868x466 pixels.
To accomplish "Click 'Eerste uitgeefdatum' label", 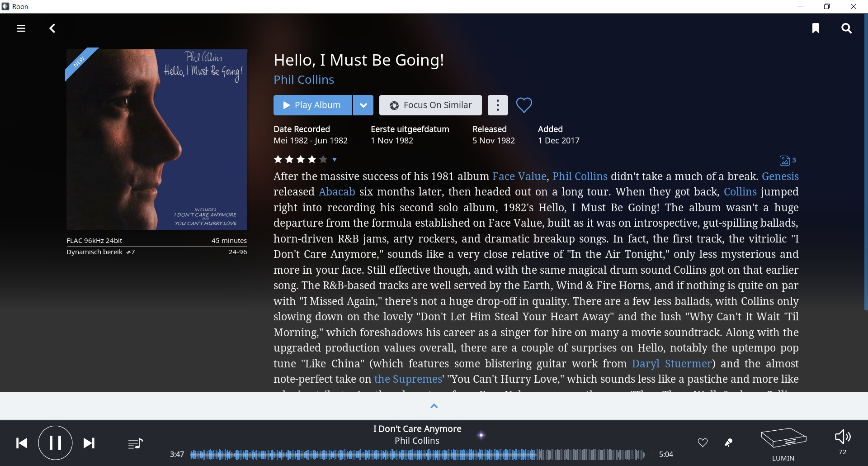I will [410, 129].
